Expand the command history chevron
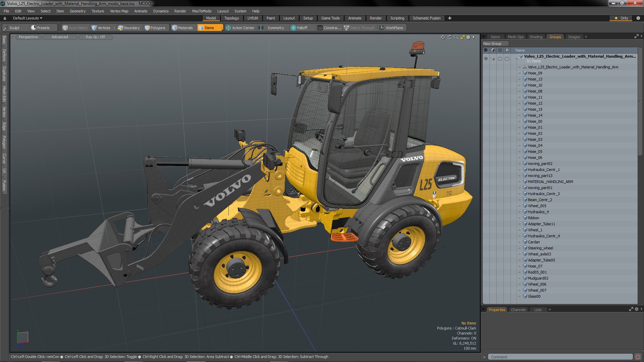The image size is (644, 362). (484, 357)
